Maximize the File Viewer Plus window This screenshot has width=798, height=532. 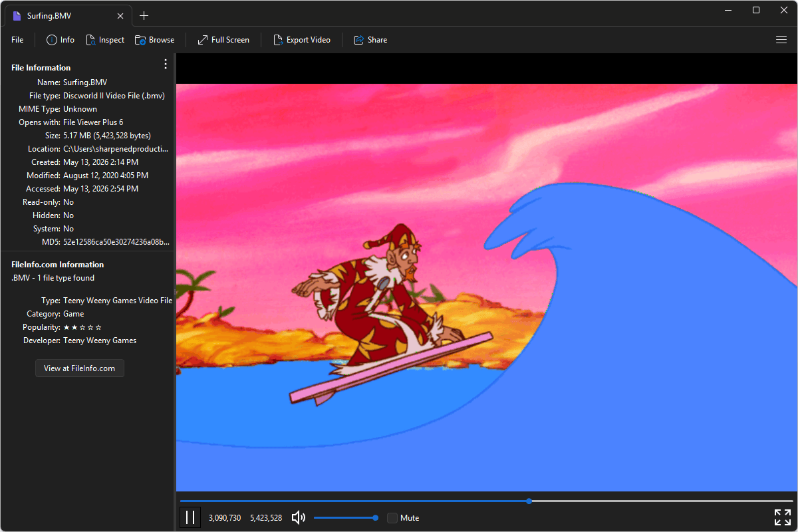tap(756, 10)
